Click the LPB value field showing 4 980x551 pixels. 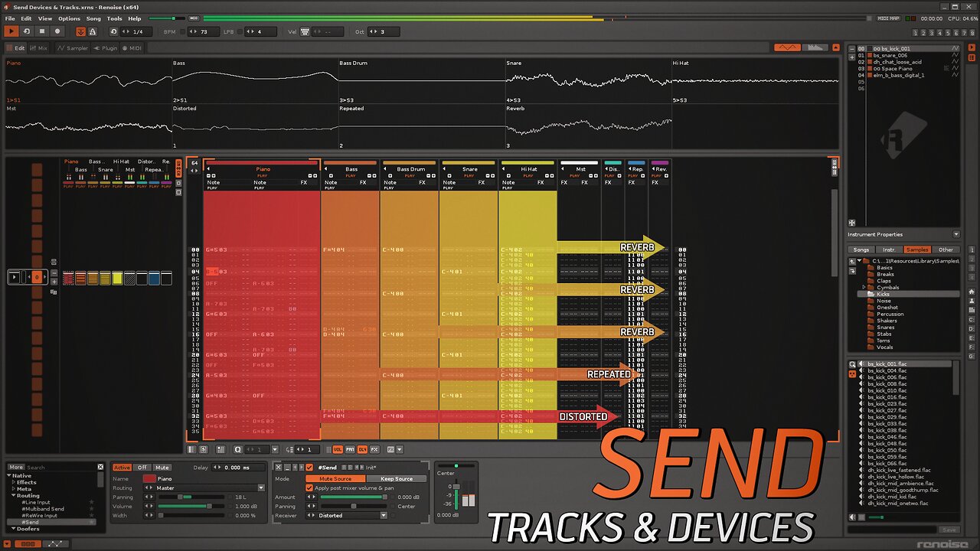[x=263, y=31]
